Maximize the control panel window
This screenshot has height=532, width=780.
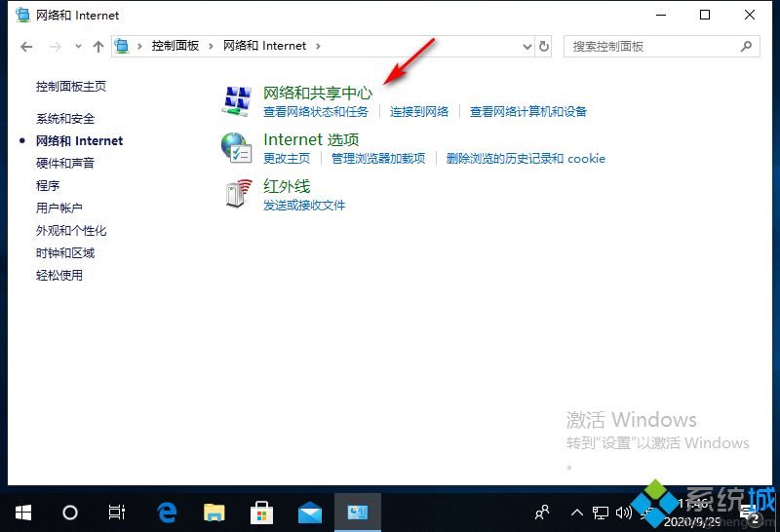[705, 15]
